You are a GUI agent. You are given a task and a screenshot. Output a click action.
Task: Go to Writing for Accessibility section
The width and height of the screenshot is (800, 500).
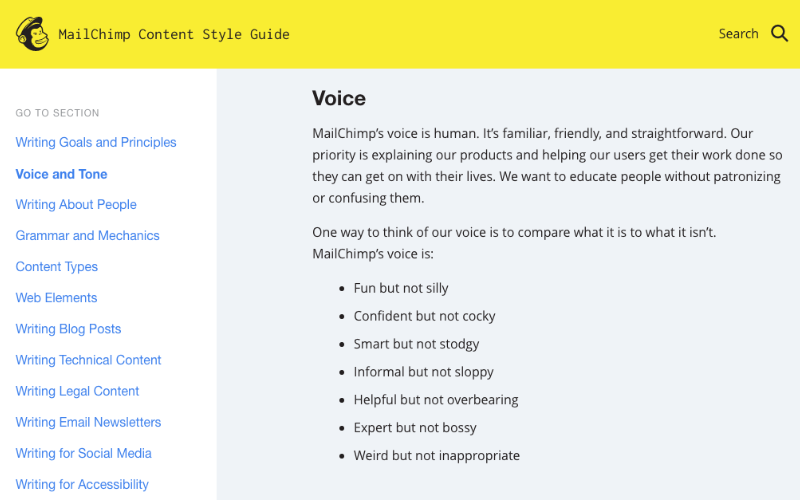[82, 484]
